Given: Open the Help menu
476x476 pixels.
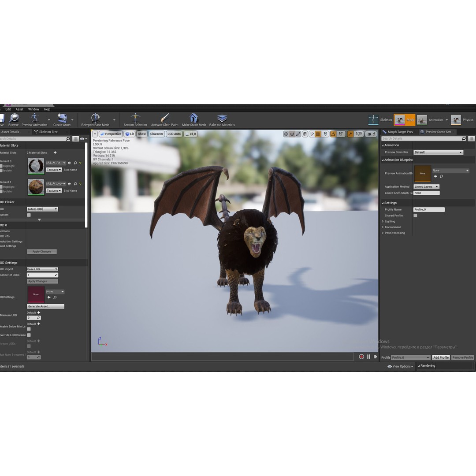Looking at the screenshot, I should click(x=47, y=109).
